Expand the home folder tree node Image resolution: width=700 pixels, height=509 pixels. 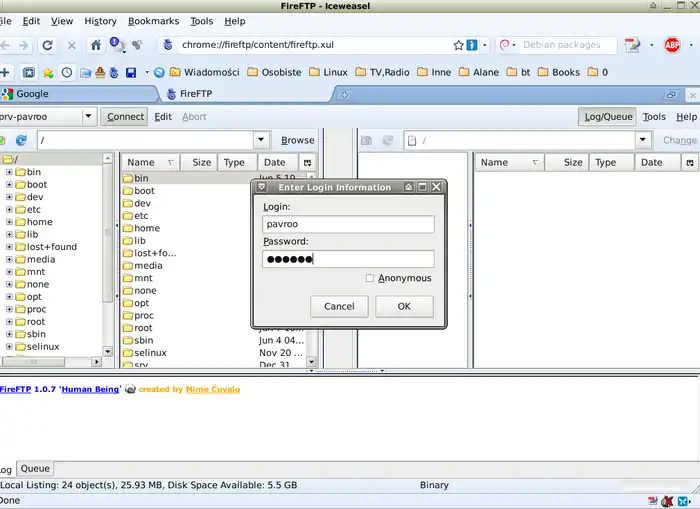9,222
